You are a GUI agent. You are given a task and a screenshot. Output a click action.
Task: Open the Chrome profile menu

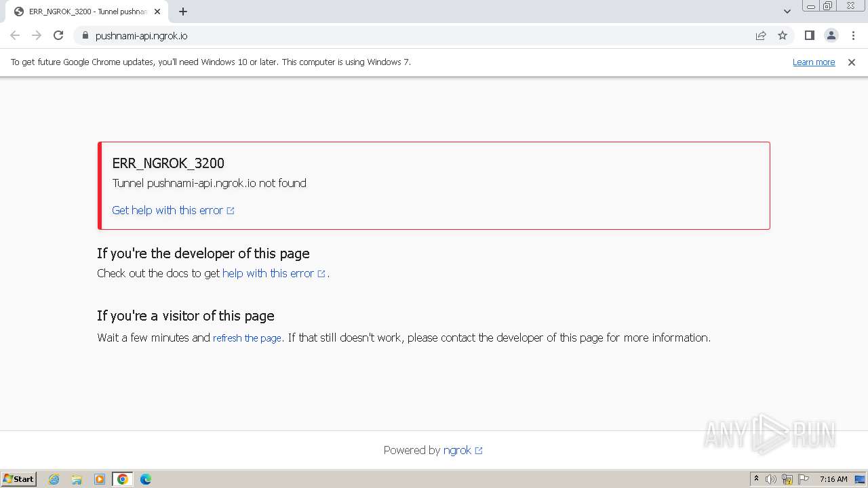pos(831,35)
